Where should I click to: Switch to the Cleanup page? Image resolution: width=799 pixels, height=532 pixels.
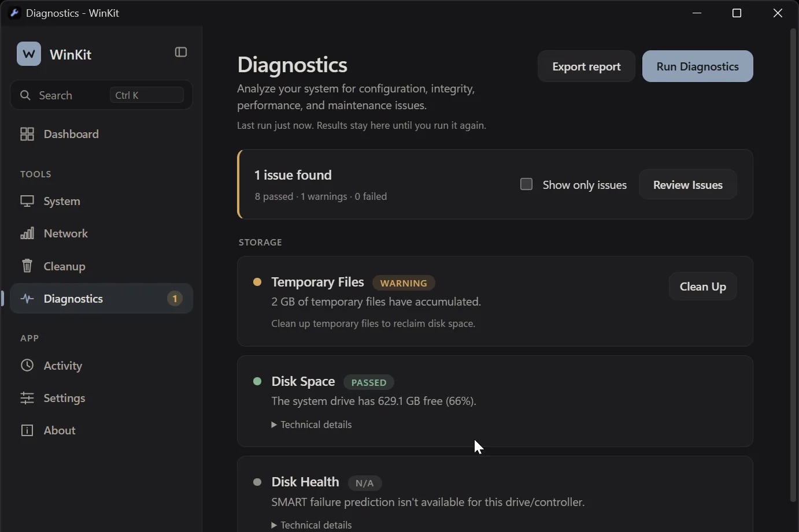point(101,266)
